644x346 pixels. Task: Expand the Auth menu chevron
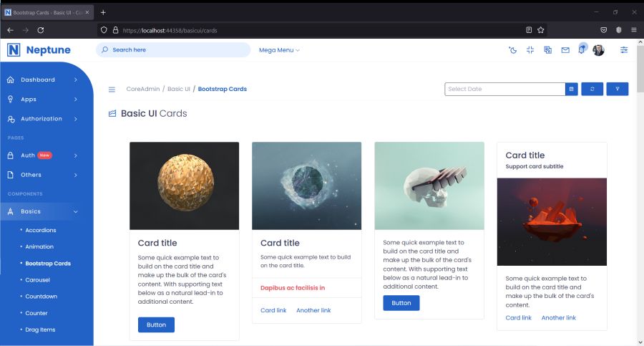[x=76, y=155]
